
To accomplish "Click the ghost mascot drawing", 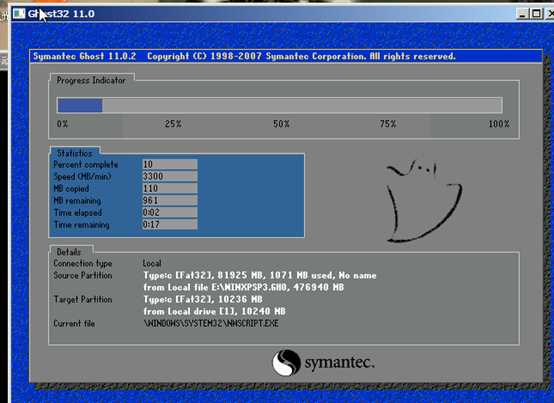I will click(x=424, y=201).
